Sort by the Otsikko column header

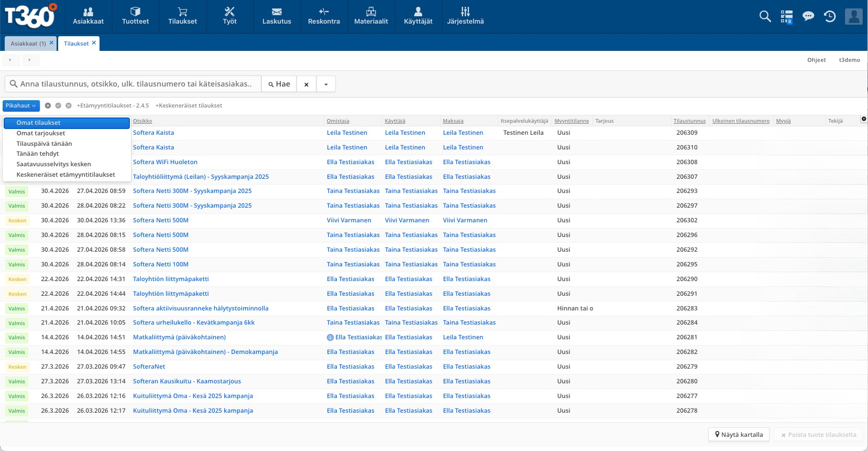pyautogui.click(x=142, y=121)
